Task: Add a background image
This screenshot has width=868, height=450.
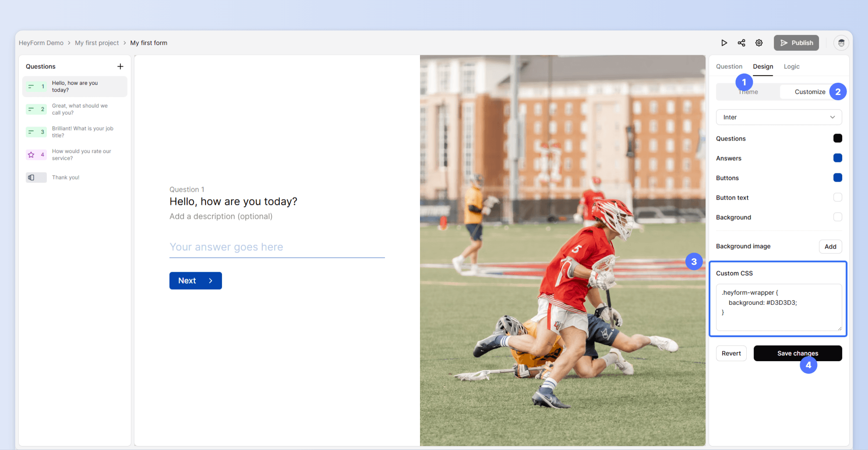Action: coord(830,246)
